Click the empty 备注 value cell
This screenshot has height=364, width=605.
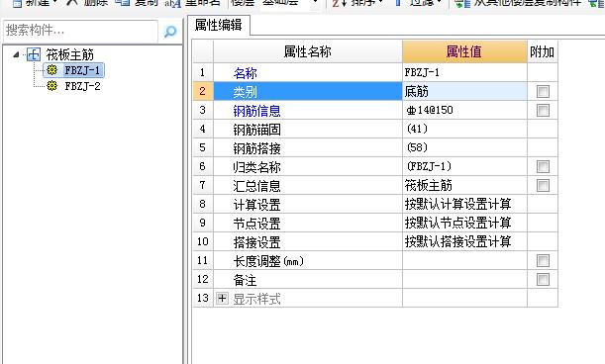[464, 279]
